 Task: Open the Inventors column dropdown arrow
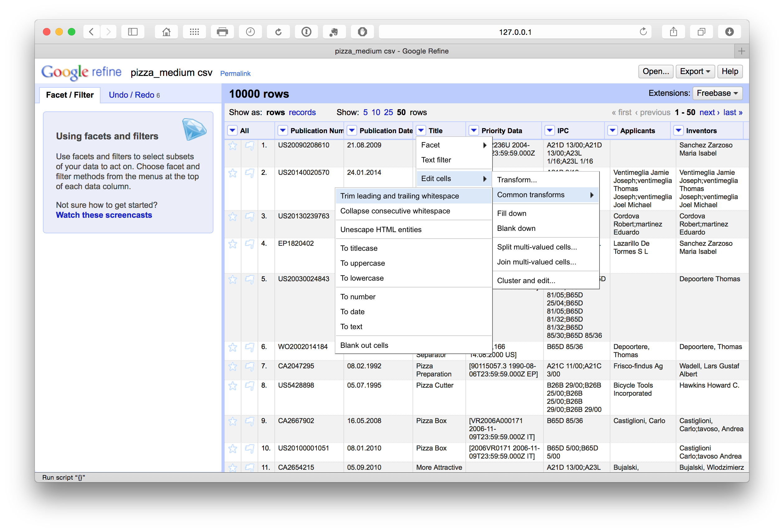pyautogui.click(x=678, y=131)
